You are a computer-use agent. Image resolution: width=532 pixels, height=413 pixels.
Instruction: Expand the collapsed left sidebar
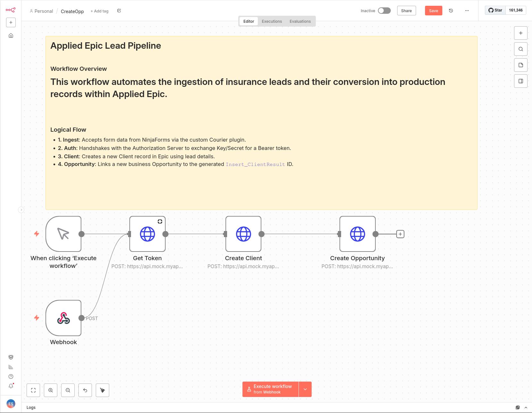point(21,210)
